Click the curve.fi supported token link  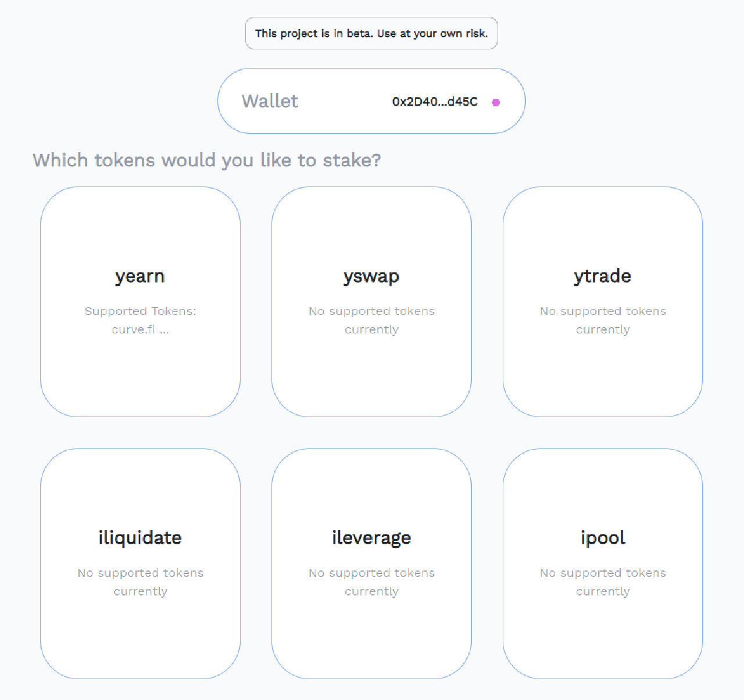(133, 329)
